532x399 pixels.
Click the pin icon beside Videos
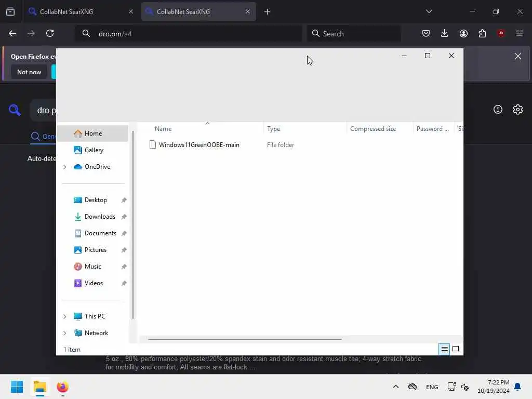pyautogui.click(x=124, y=283)
